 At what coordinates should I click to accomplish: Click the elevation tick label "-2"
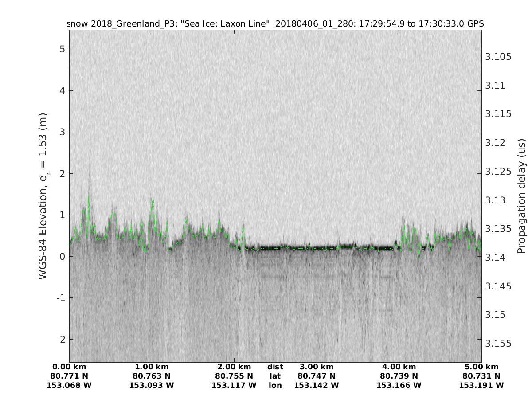pyautogui.click(x=60, y=340)
